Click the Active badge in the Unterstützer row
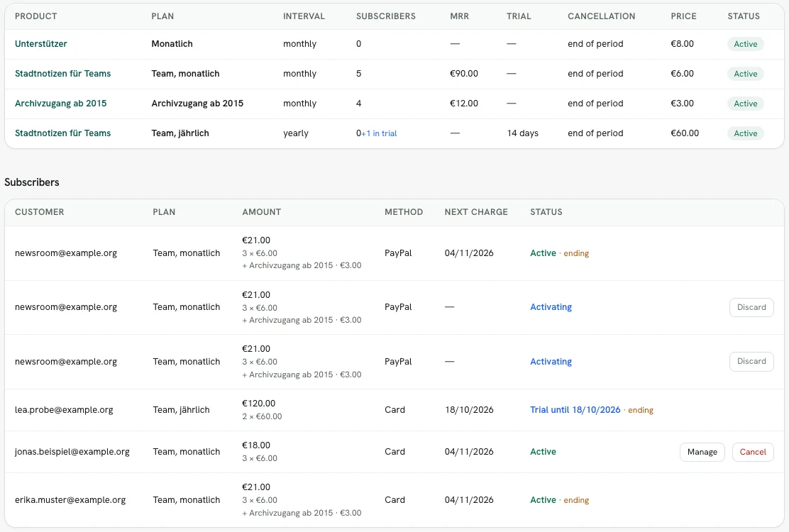Screen dimensions: 789x532 click(745, 44)
